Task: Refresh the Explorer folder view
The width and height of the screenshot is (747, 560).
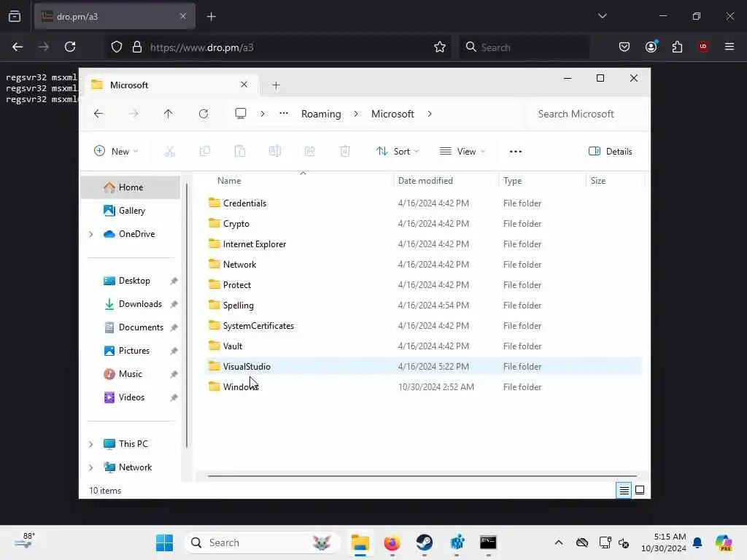Action: (204, 114)
